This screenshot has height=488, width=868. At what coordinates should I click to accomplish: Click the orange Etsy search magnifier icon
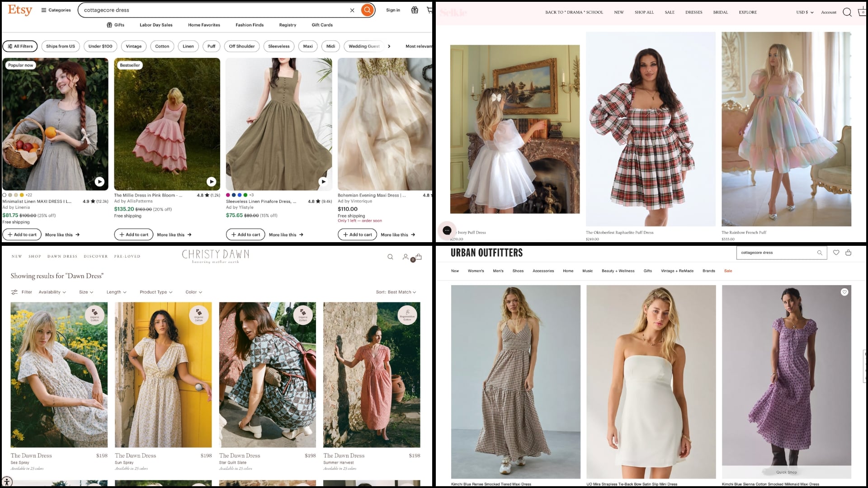click(x=367, y=10)
